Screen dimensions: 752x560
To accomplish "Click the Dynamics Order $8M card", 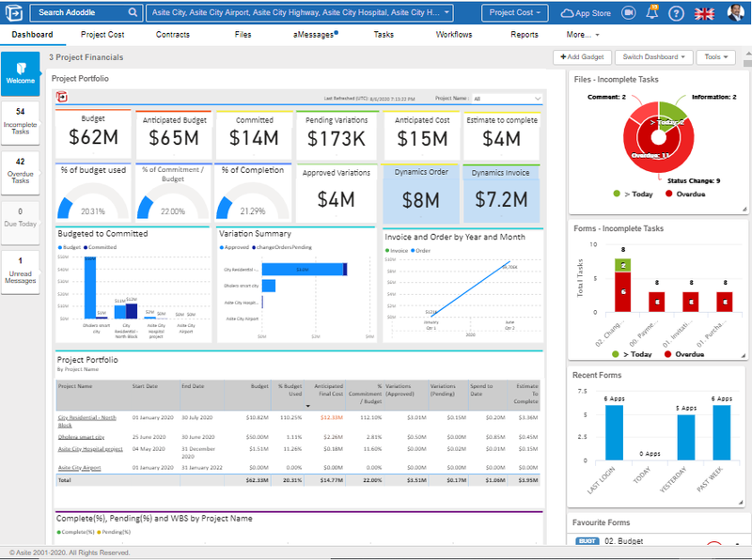I will [x=420, y=194].
